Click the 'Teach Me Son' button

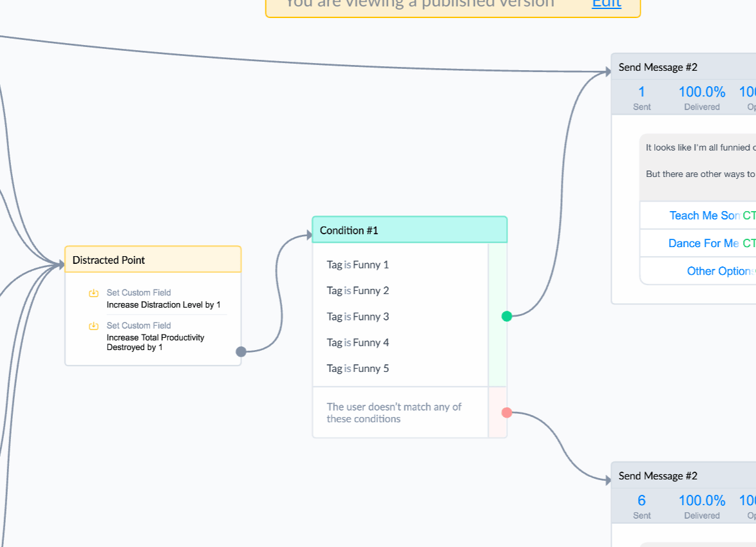click(x=698, y=216)
